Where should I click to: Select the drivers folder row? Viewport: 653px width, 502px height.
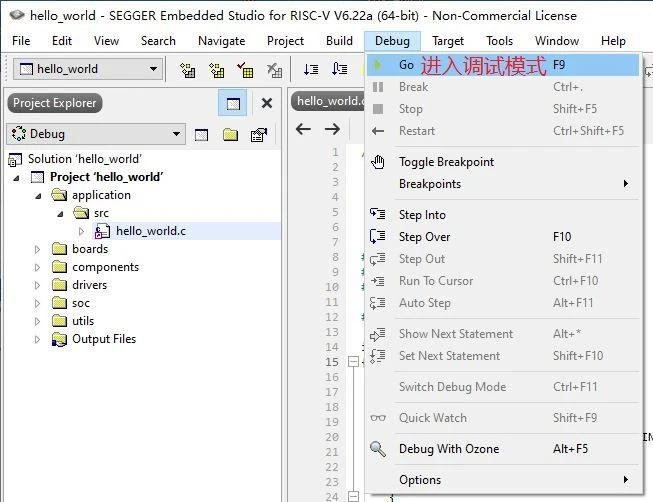[x=90, y=285]
